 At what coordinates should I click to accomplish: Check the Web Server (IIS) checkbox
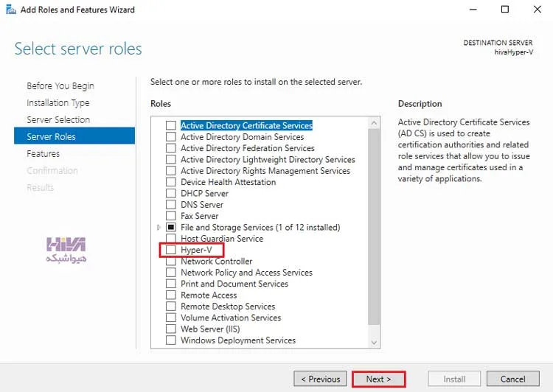pyautogui.click(x=171, y=329)
